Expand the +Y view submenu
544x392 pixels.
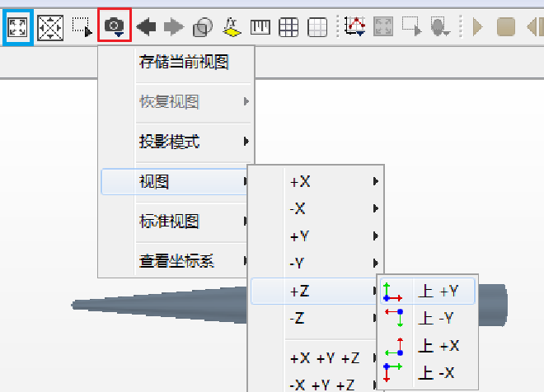click(317, 236)
